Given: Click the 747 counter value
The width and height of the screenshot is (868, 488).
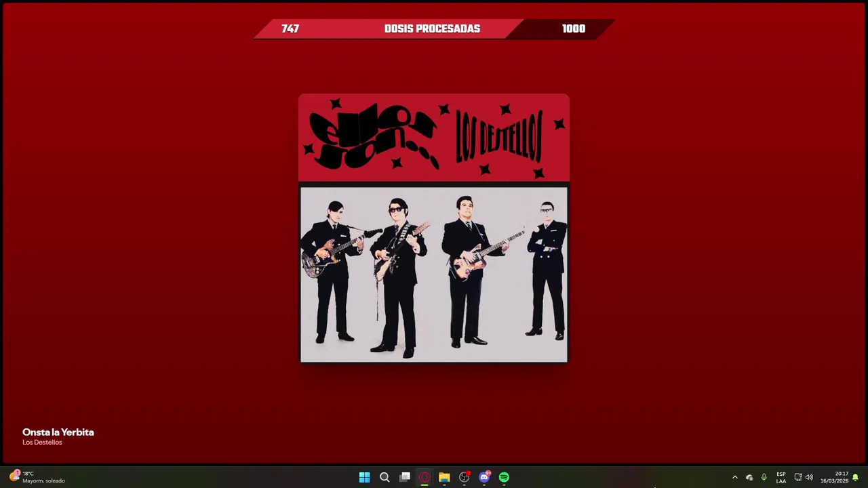Looking at the screenshot, I should coord(290,29).
